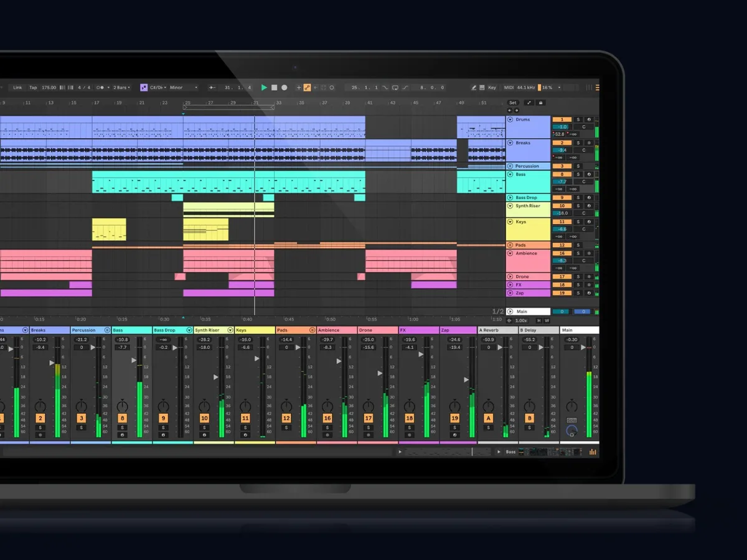Collapse the Drums track in arrangement
747x560 pixels.
(510, 119)
